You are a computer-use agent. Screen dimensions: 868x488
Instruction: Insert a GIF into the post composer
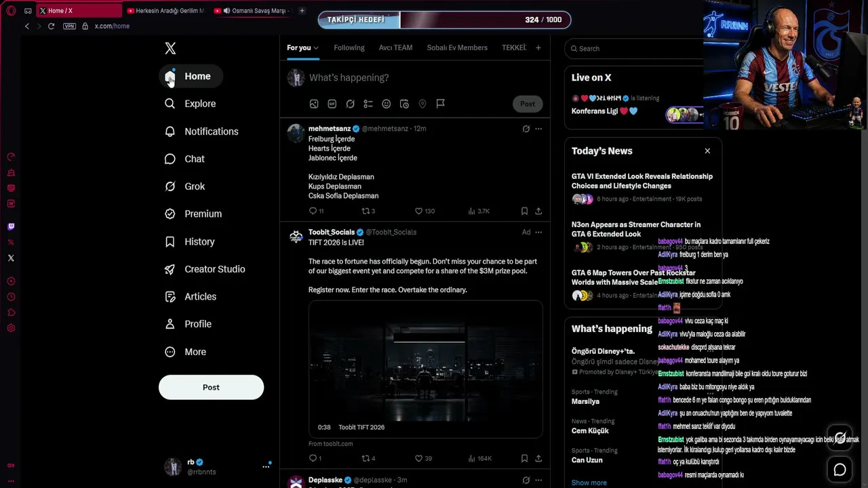[x=332, y=104]
